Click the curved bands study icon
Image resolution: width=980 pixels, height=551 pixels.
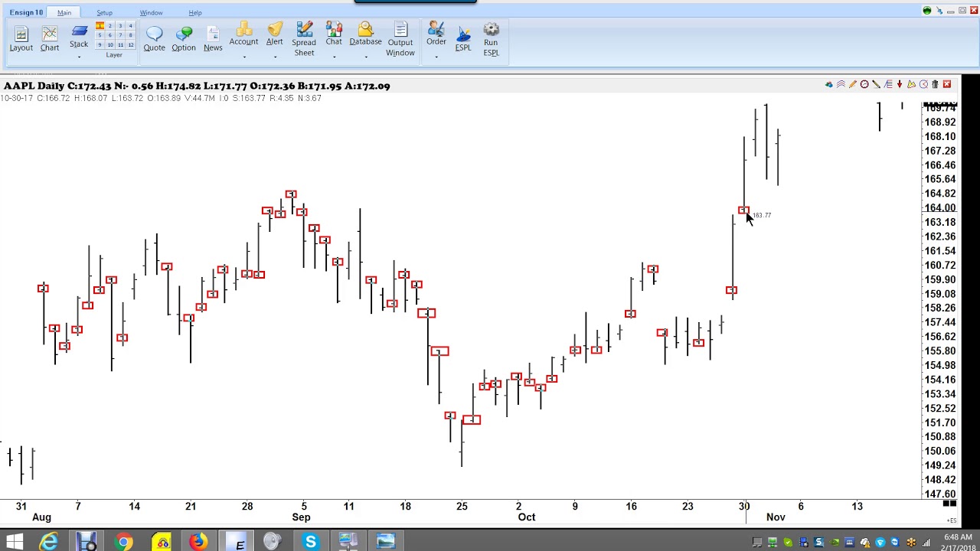coord(841,84)
